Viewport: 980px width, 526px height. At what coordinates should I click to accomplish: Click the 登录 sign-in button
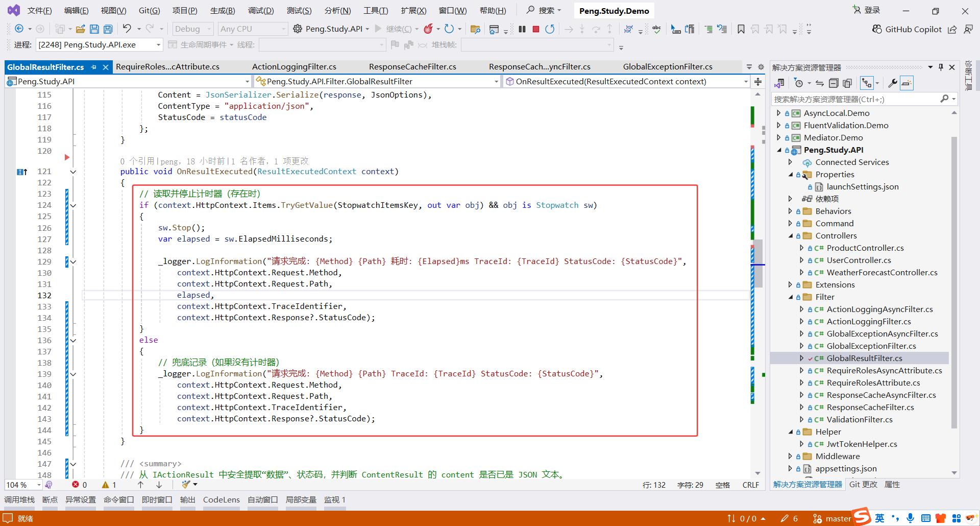coord(867,10)
